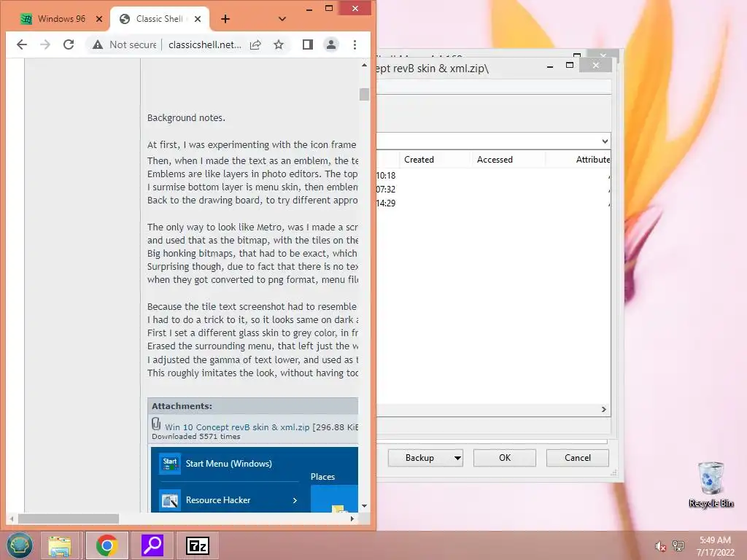Sort by Accessed column in 7-Zip
Screen dimensions: 747x560
(x=508, y=160)
